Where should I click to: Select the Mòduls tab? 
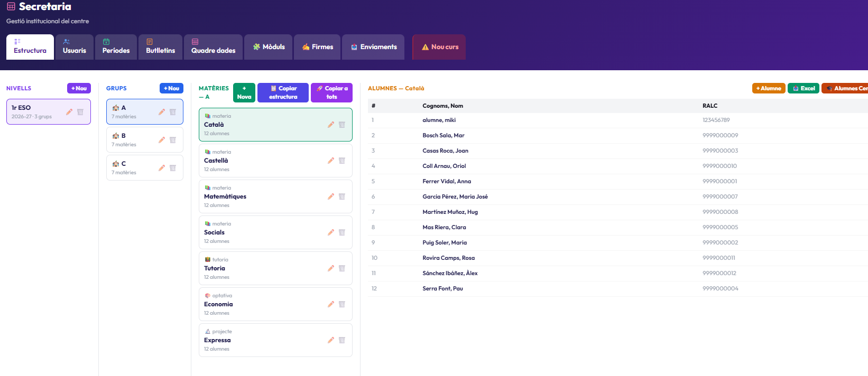click(269, 47)
